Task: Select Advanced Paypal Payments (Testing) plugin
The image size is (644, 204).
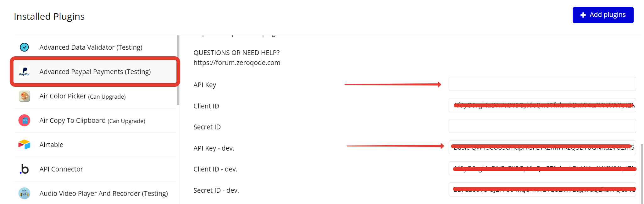Action: 95,72
